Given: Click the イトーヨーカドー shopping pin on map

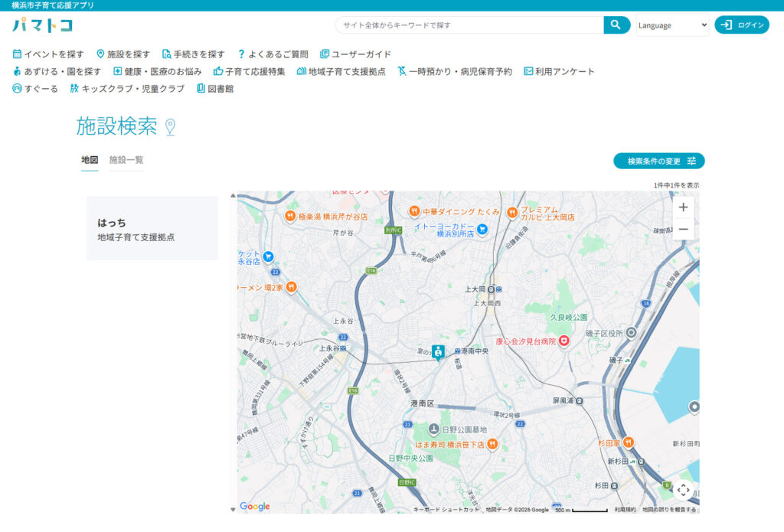Looking at the screenshot, I should click(x=482, y=228).
